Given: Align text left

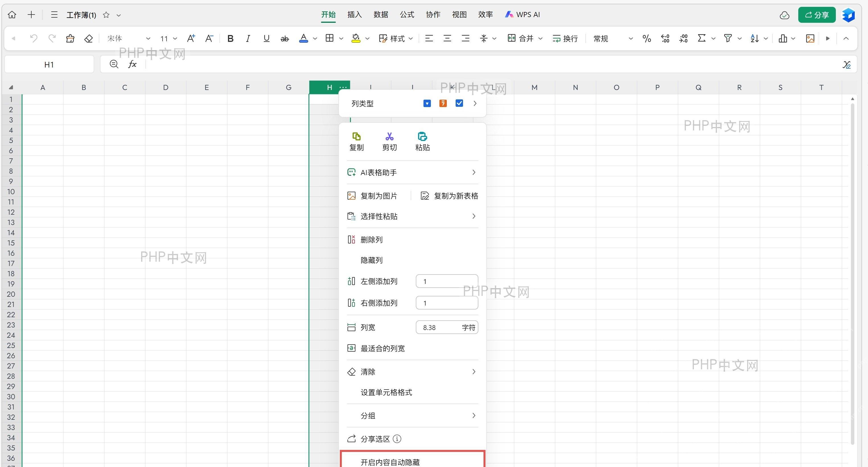Looking at the screenshot, I should pos(429,38).
